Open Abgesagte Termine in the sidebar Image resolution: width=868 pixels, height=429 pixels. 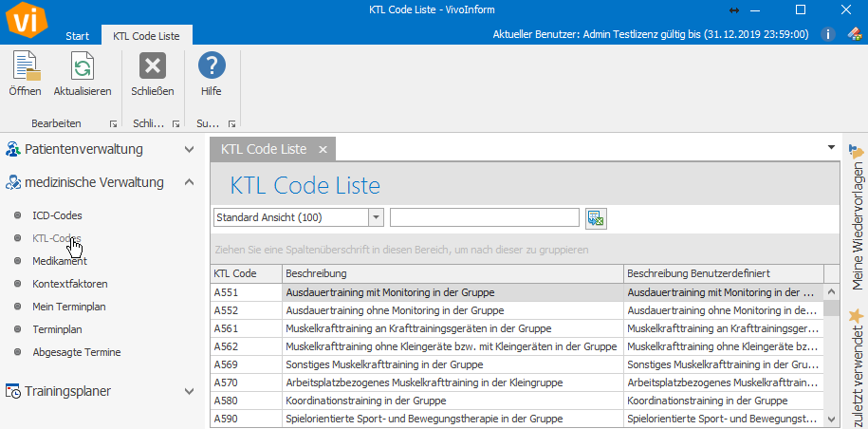pos(77,352)
